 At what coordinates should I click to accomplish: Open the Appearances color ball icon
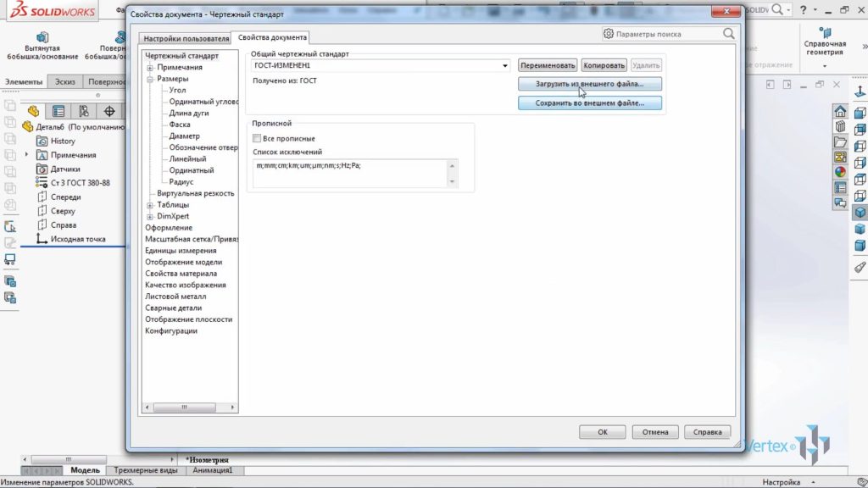840,172
